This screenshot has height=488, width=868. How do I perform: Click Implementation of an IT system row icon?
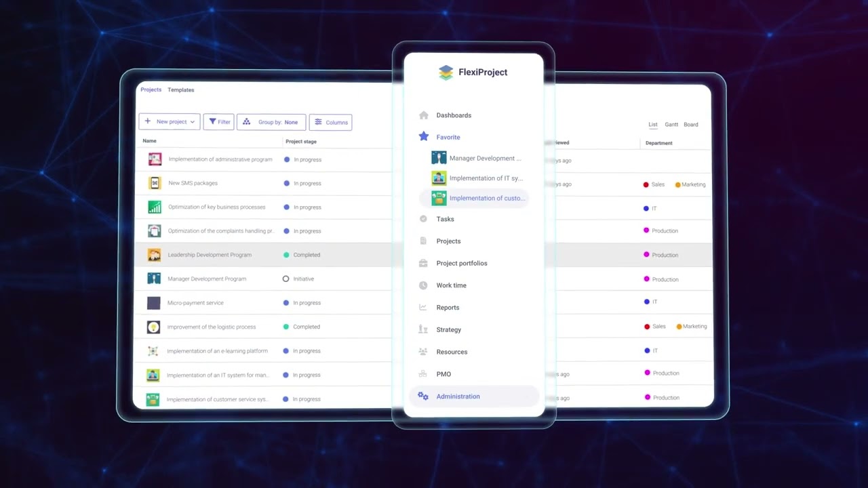click(x=153, y=375)
